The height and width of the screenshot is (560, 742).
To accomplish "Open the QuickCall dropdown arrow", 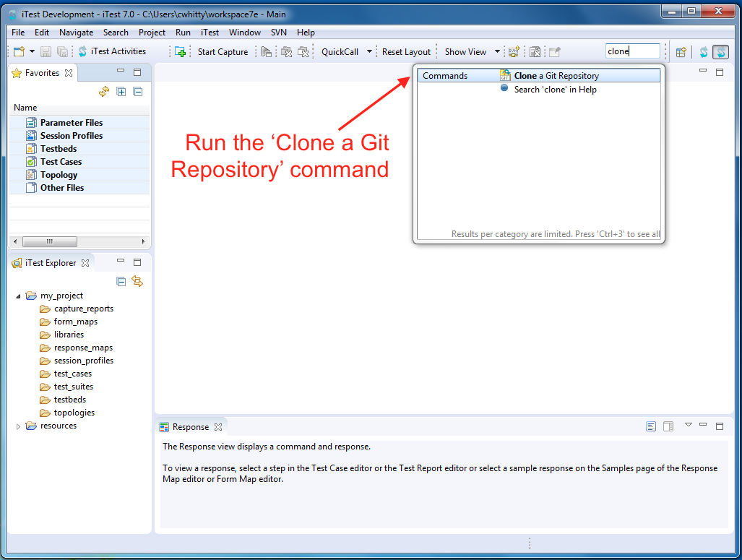I will (369, 51).
